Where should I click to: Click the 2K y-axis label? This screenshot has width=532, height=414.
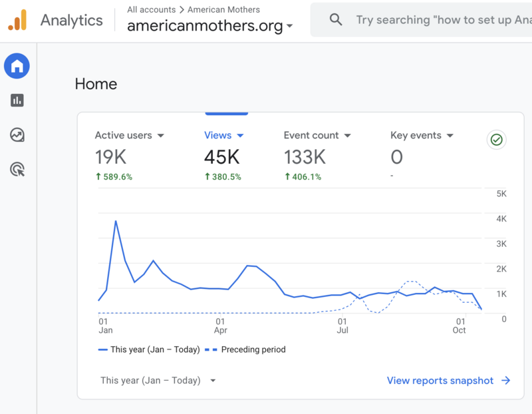(x=501, y=269)
